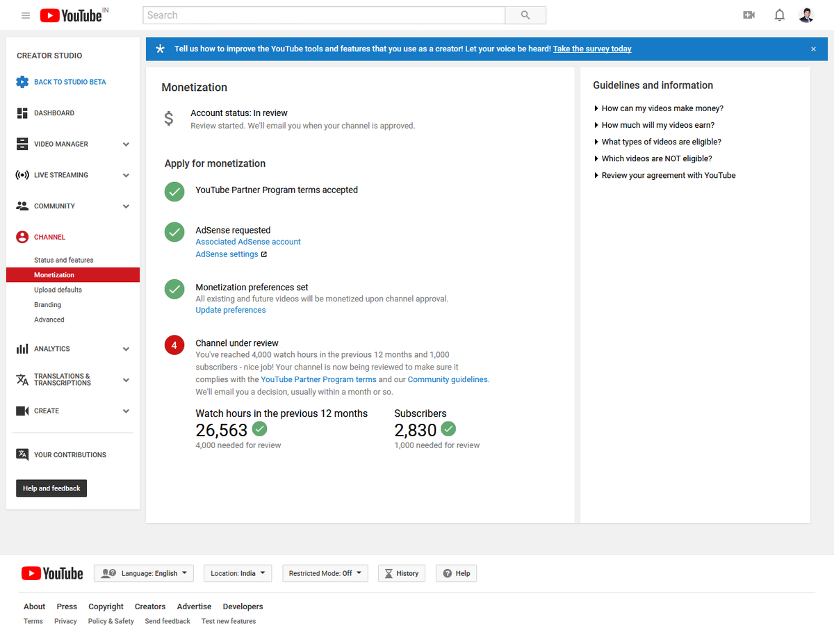Click the Translations & Transcriptions icon

click(x=22, y=379)
